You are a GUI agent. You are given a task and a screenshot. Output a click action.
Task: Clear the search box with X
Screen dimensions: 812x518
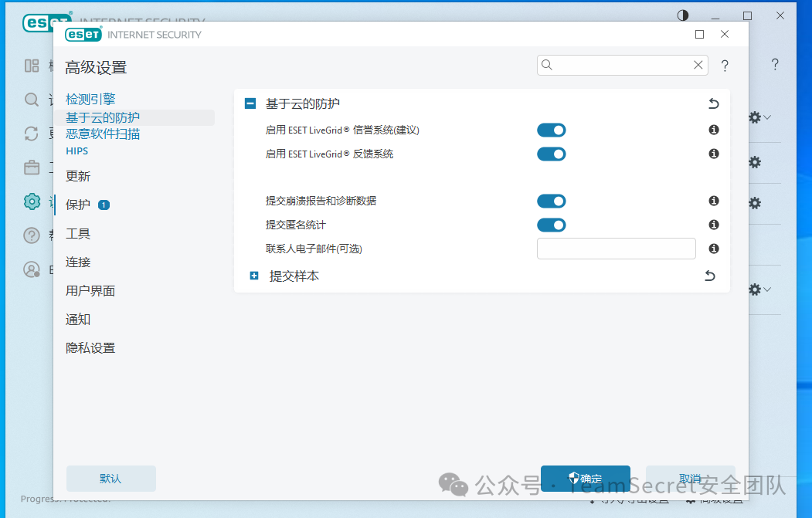tap(698, 65)
